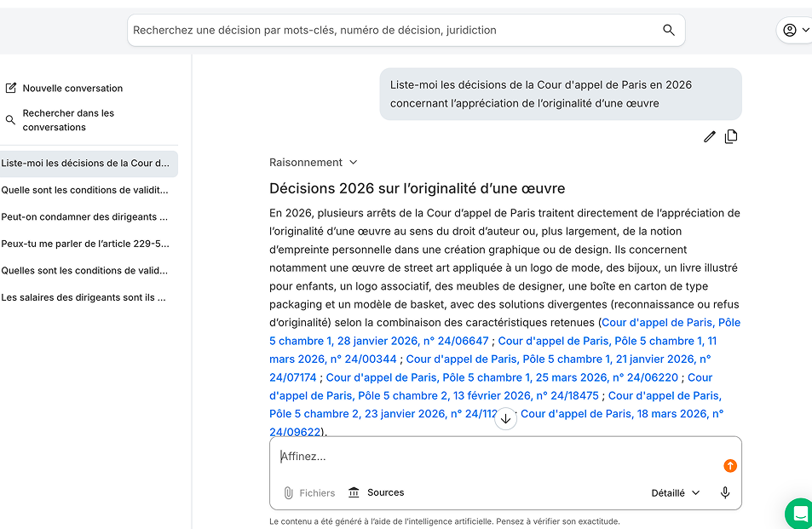Click the scroll-down arrow button
Image resolution: width=812 pixels, height=529 pixels.
click(x=505, y=419)
